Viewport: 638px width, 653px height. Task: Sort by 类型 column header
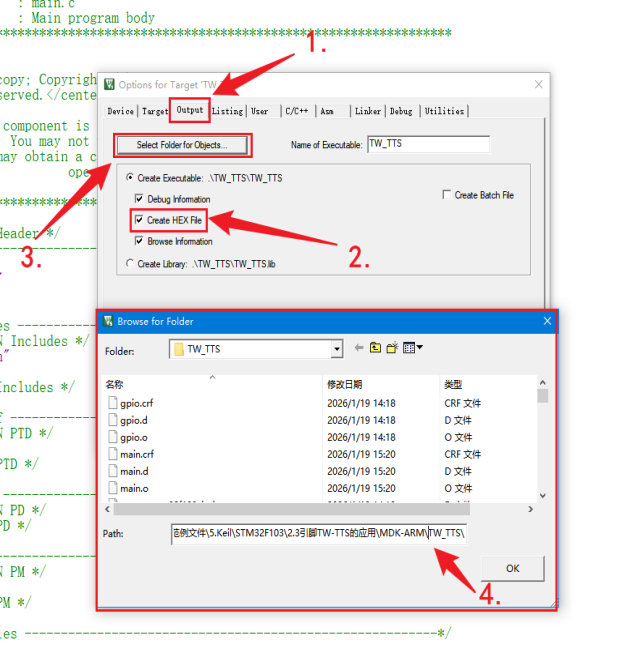click(x=488, y=384)
